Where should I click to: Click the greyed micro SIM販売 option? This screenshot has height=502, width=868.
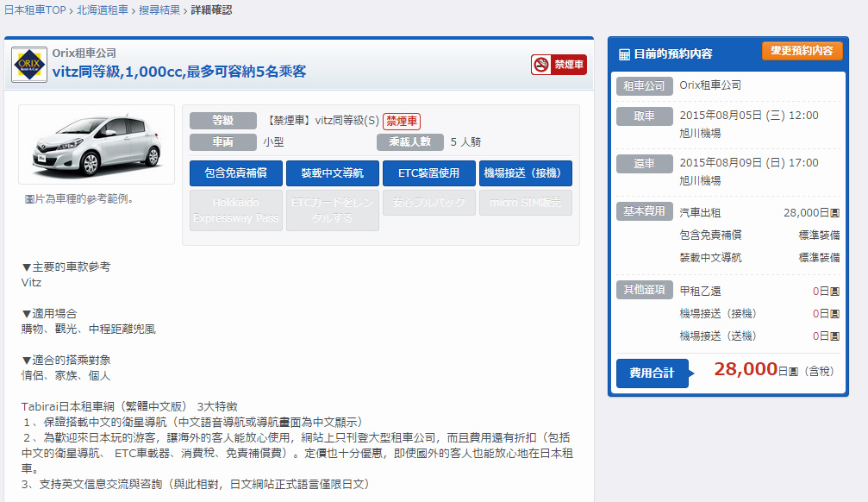(525, 202)
